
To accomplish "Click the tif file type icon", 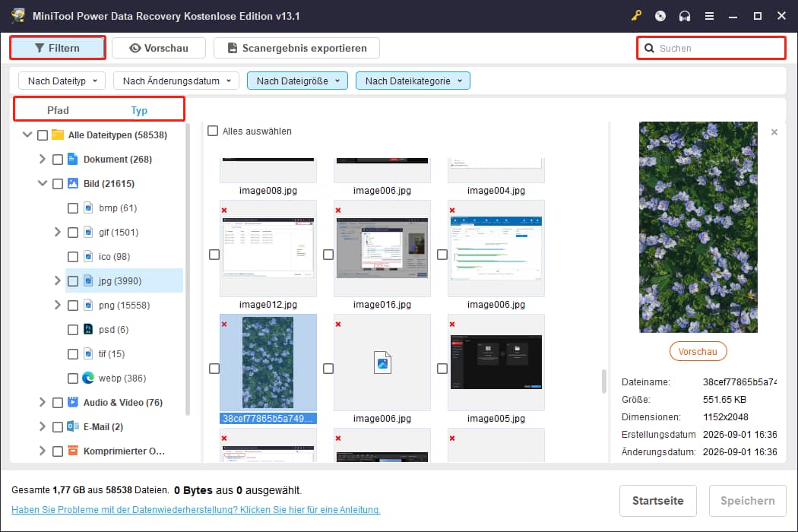I will (88, 354).
